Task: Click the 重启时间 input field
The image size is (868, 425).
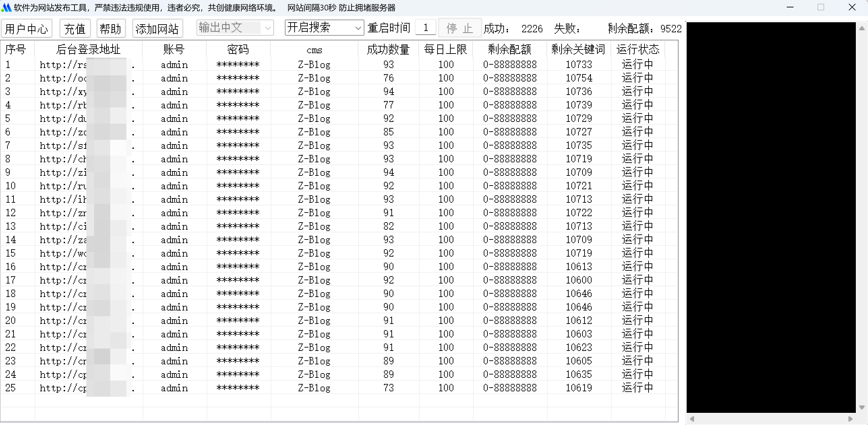Action: 425,28
